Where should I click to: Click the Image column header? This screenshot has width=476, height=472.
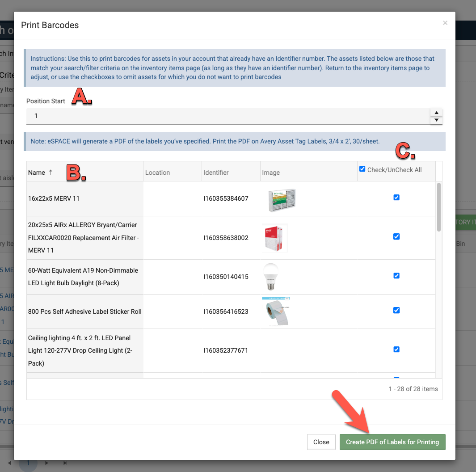[x=271, y=173]
